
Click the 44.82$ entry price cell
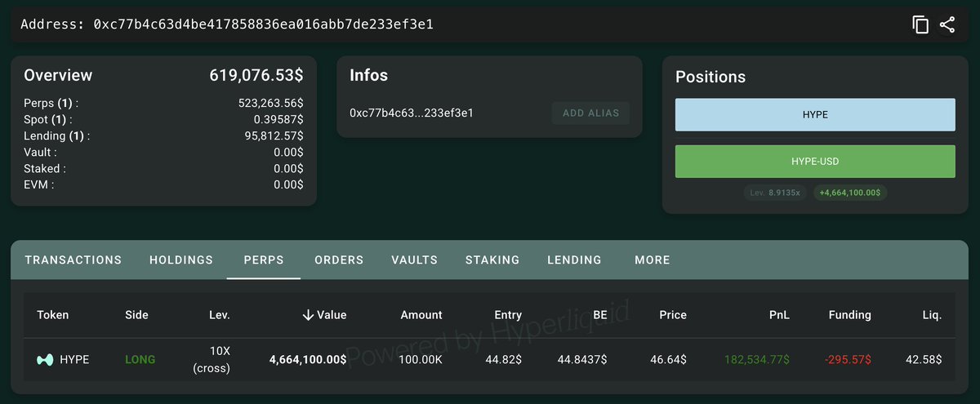coord(504,360)
